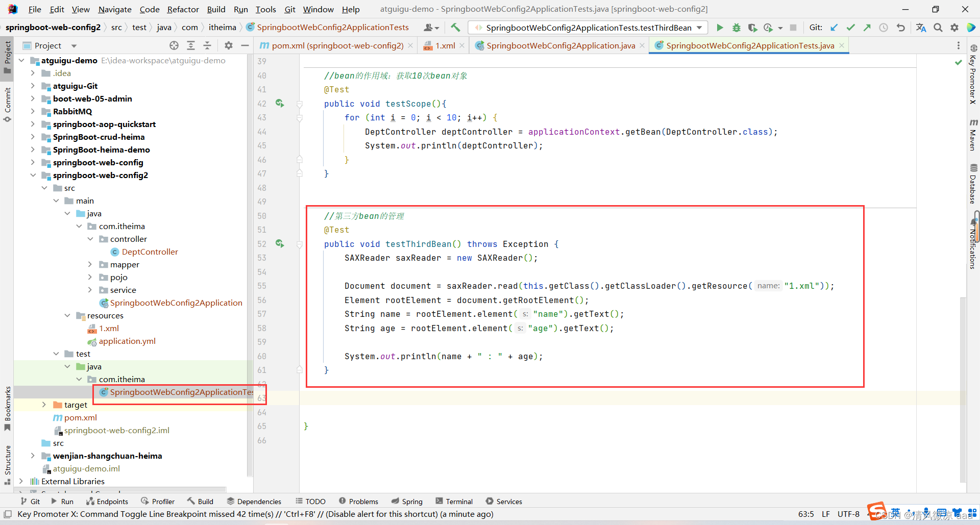Open the Terminal tool window
This screenshot has height=525, width=980.
(x=454, y=502)
